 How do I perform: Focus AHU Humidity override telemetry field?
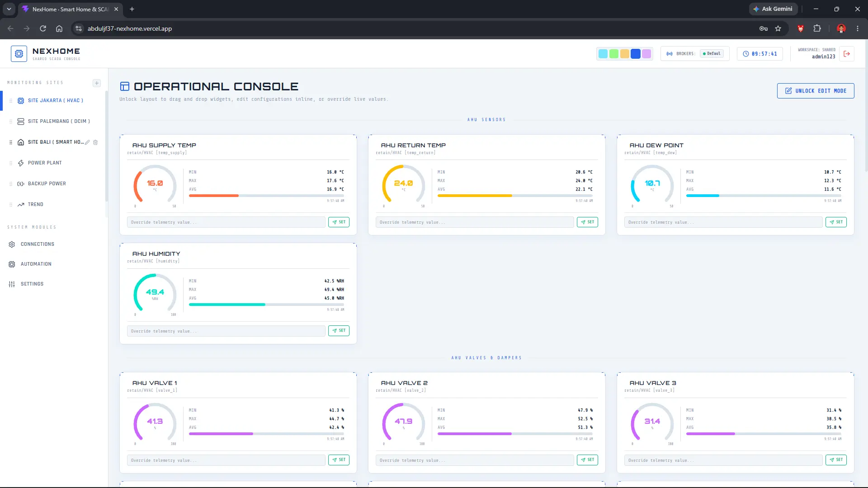[x=226, y=331]
